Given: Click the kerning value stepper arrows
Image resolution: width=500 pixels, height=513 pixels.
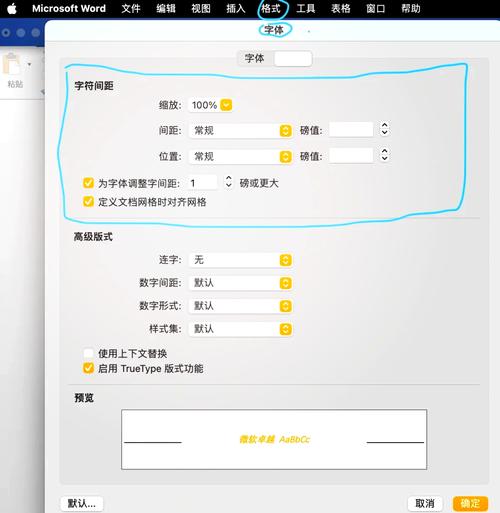Looking at the screenshot, I should (228, 182).
